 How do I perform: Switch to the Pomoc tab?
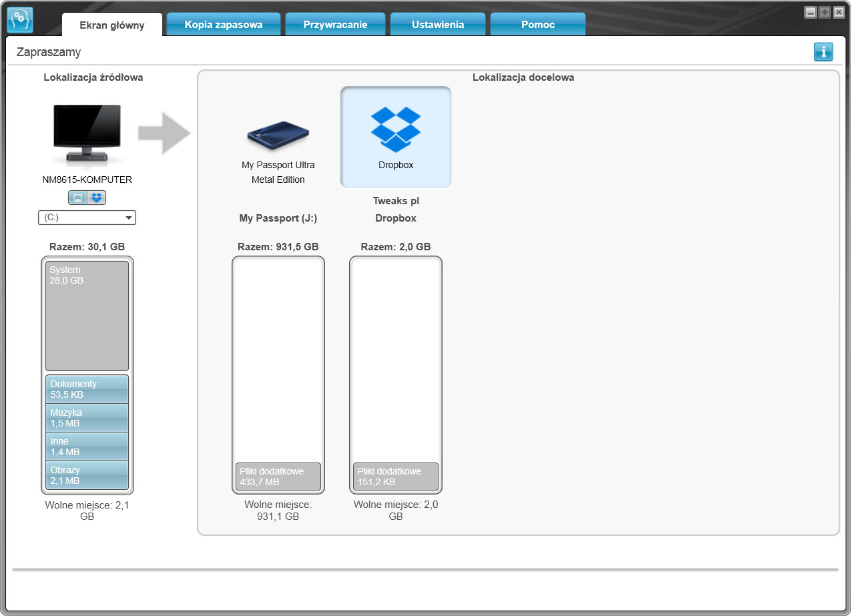[x=538, y=24]
